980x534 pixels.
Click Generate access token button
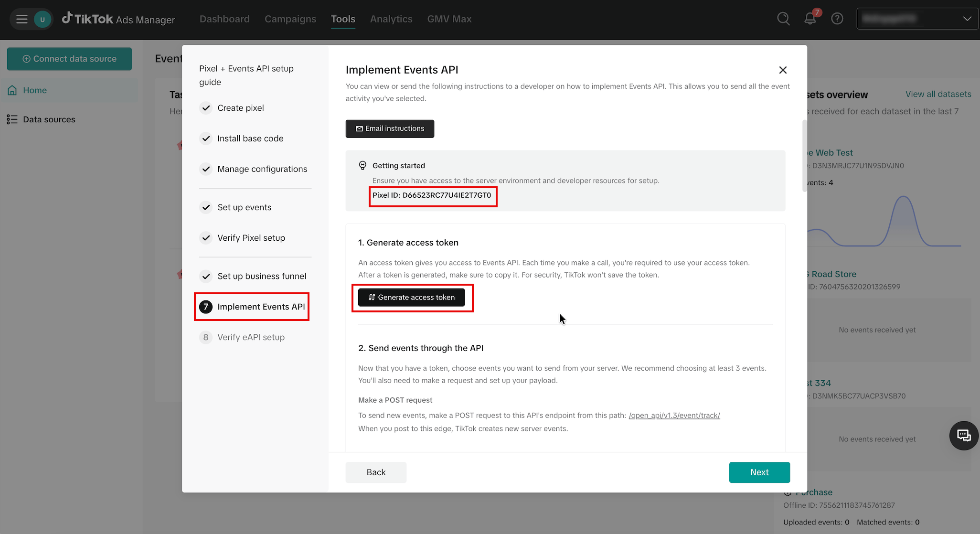coord(411,298)
